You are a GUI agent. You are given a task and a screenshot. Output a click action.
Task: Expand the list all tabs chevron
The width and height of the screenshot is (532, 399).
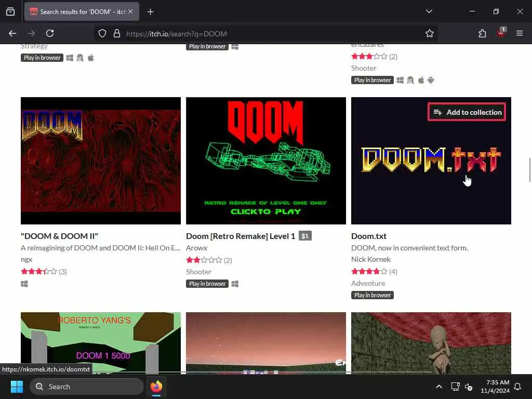(x=429, y=11)
